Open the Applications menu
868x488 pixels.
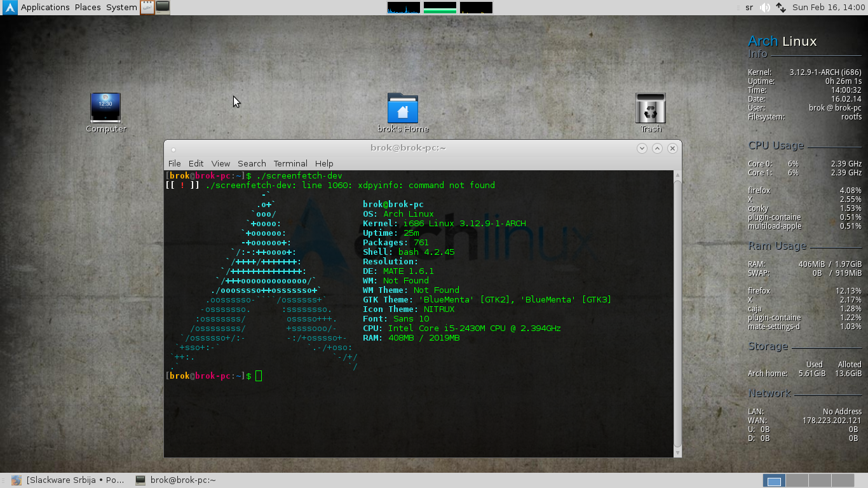click(45, 8)
